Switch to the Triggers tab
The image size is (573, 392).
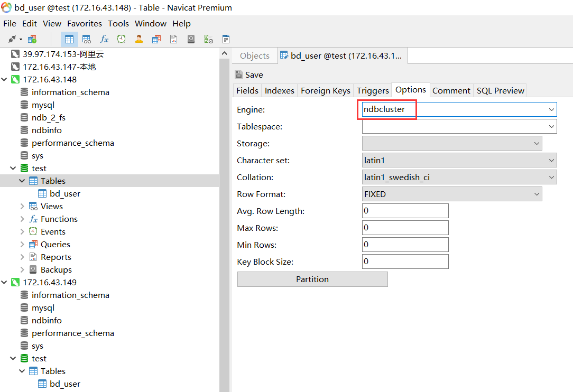tap(373, 90)
